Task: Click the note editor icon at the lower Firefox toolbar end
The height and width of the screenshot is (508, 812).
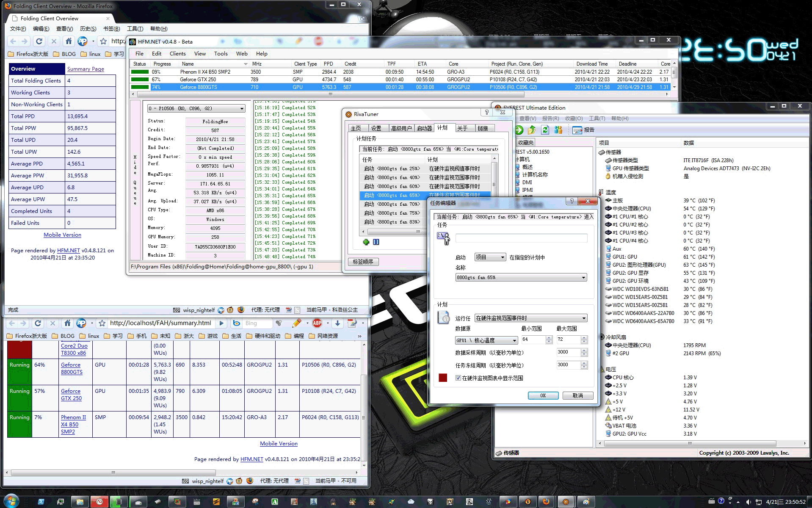Action: point(352,323)
